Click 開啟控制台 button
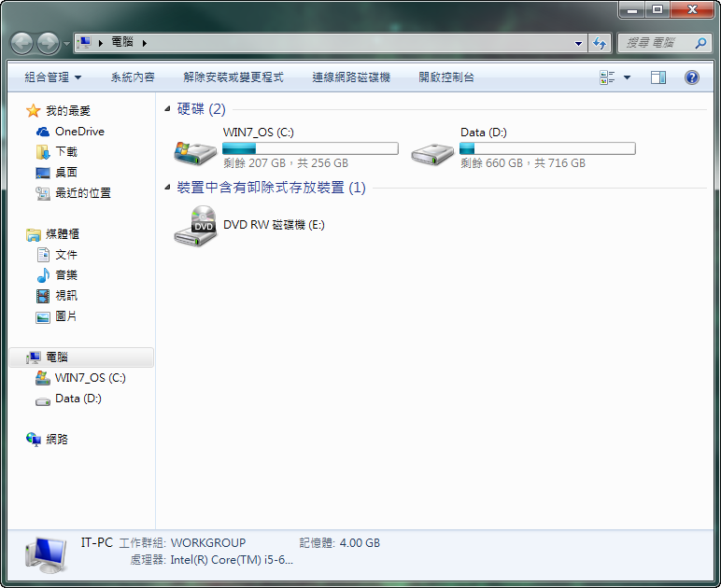This screenshot has height=588, width=721. click(x=446, y=77)
